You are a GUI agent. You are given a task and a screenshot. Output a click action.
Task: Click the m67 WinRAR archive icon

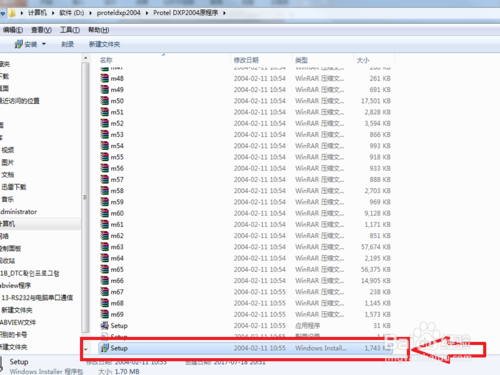pyautogui.click(x=105, y=292)
